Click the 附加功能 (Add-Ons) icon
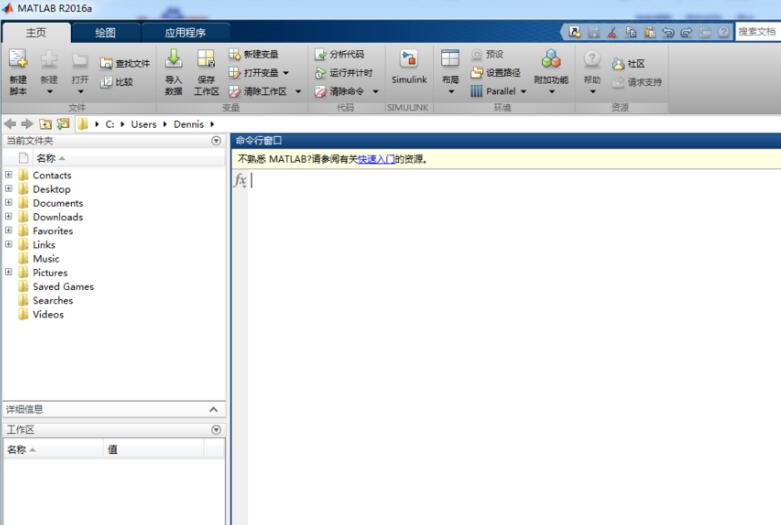781x525 pixels. 551,59
